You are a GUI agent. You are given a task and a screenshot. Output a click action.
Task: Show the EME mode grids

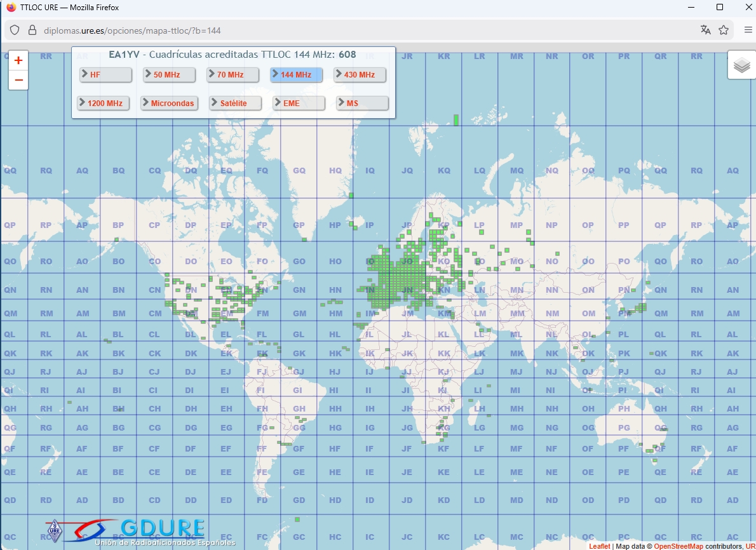[x=299, y=103]
